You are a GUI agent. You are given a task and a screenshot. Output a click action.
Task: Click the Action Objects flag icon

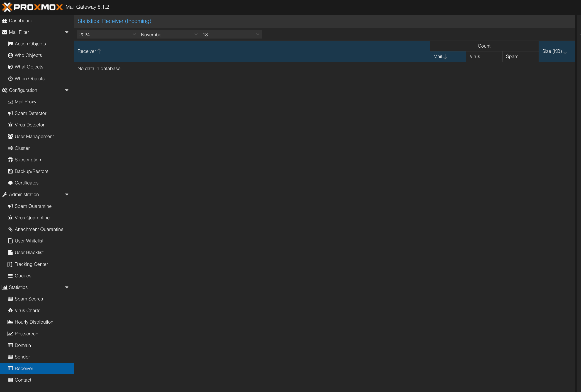point(10,44)
